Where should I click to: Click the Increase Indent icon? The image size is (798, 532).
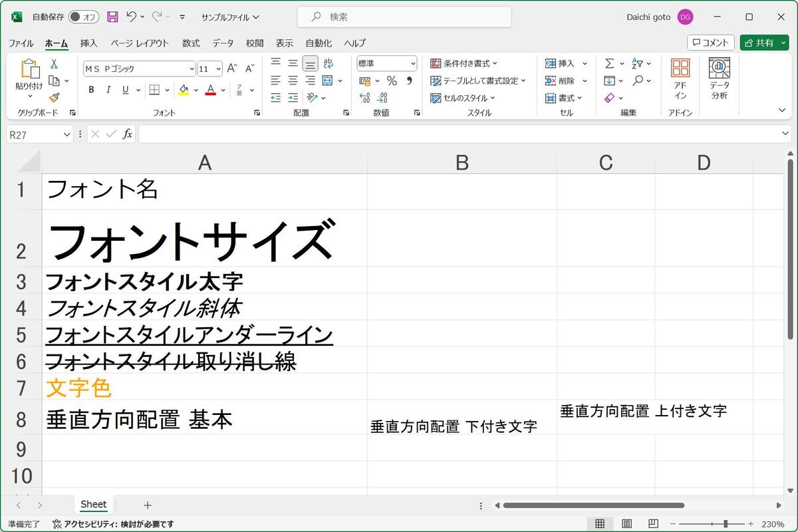click(293, 98)
